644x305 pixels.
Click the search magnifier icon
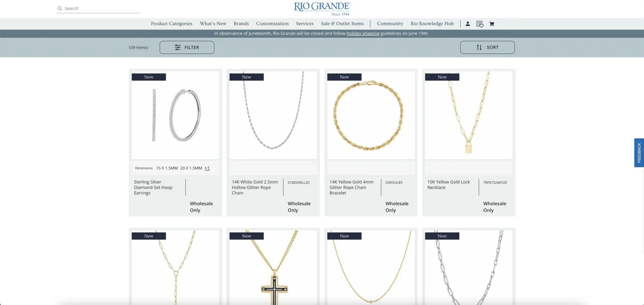60,8
